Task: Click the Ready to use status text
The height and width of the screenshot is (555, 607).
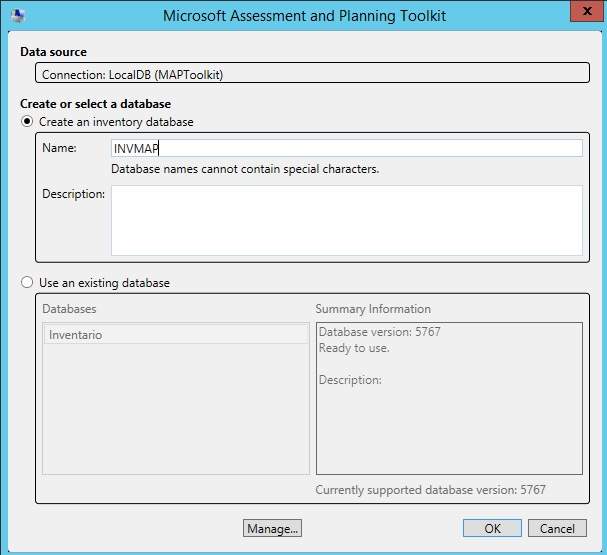Action: point(354,348)
